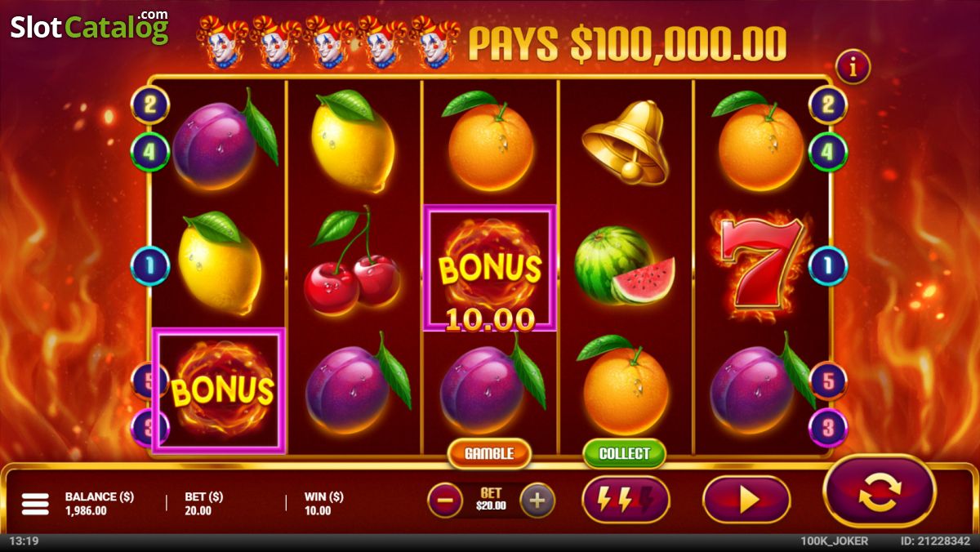Click the Gamble button
The image size is (980, 552).
[489, 453]
